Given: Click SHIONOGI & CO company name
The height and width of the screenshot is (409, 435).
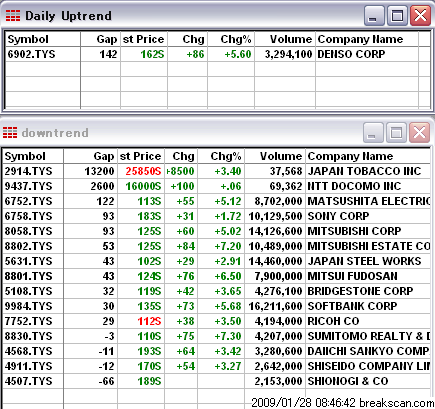Looking at the screenshot, I should [348, 381].
